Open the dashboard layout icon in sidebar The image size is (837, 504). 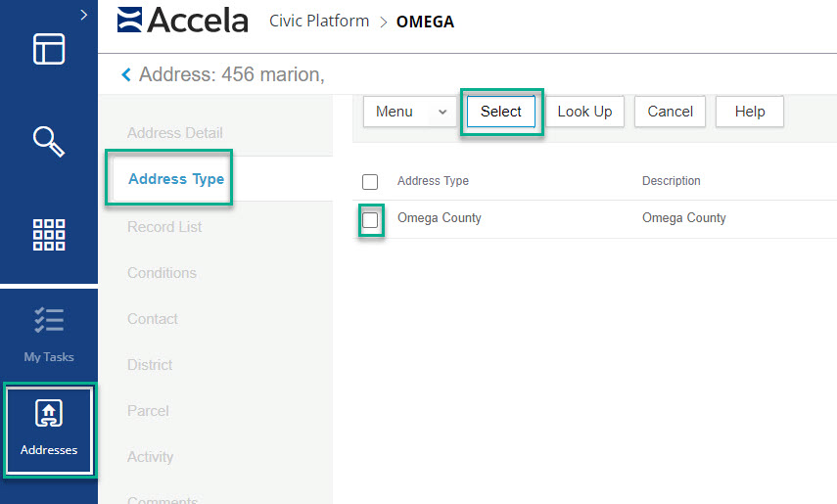tap(49, 49)
